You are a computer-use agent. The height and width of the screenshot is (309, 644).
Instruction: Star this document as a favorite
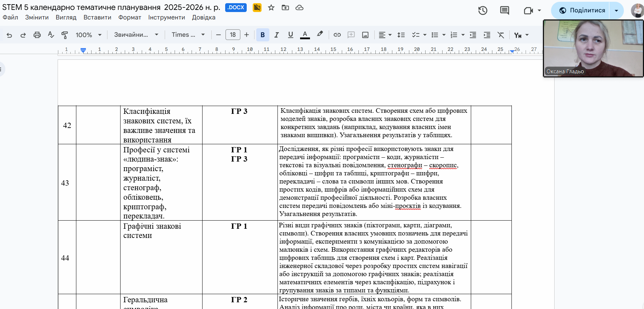point(271,8)
